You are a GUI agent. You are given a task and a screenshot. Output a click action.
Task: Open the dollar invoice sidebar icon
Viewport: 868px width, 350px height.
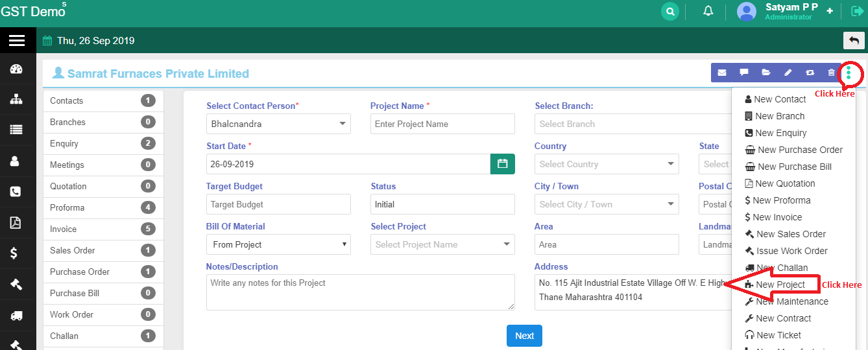14,253
